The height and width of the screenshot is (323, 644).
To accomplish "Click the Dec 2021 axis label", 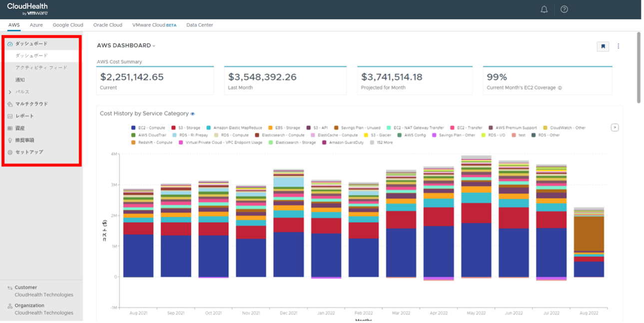I will click(x=289, y=313).
